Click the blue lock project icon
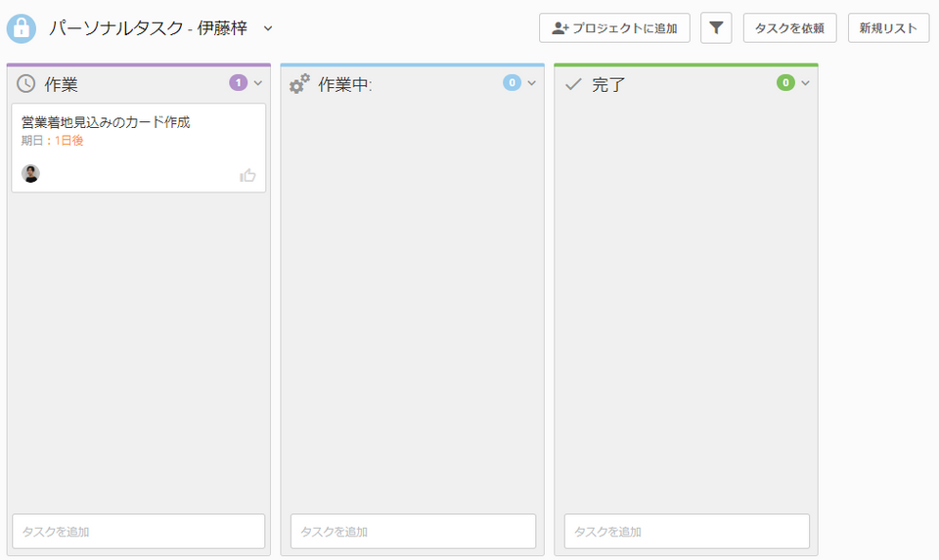This screenshot has height=560, width=939. 22,28
